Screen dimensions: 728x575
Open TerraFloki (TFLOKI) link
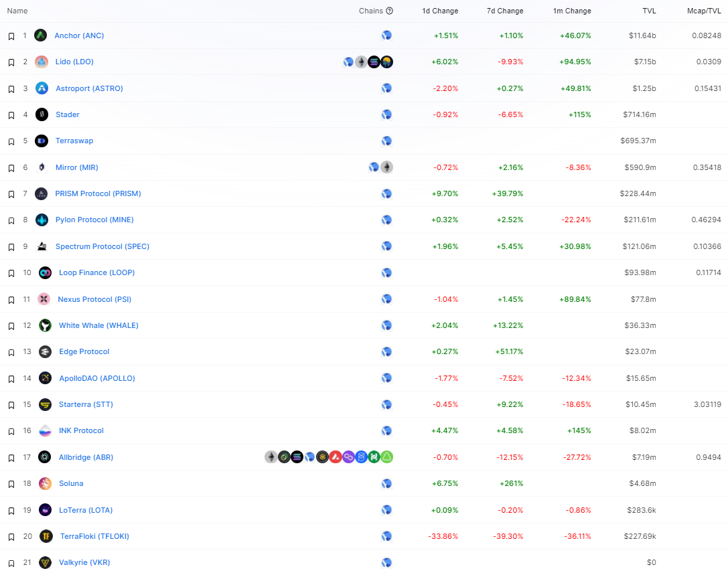[x=94, y=536]
